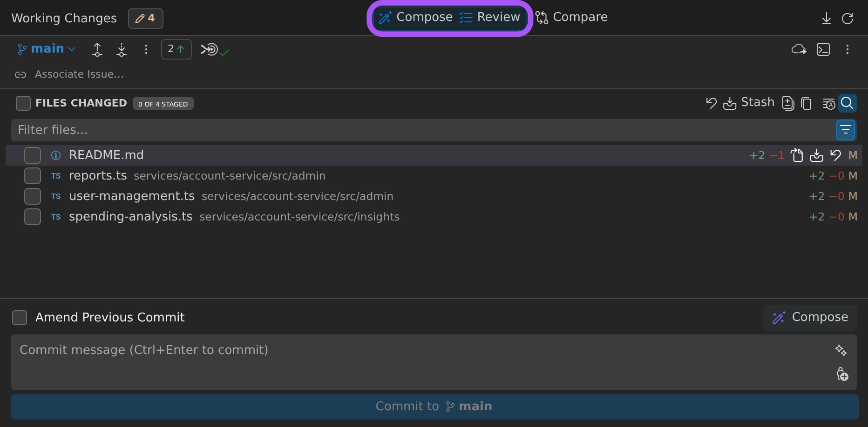The image size is (868, 427).
Task: Click the Filter files input field
Action: click(x=423, y=130)
